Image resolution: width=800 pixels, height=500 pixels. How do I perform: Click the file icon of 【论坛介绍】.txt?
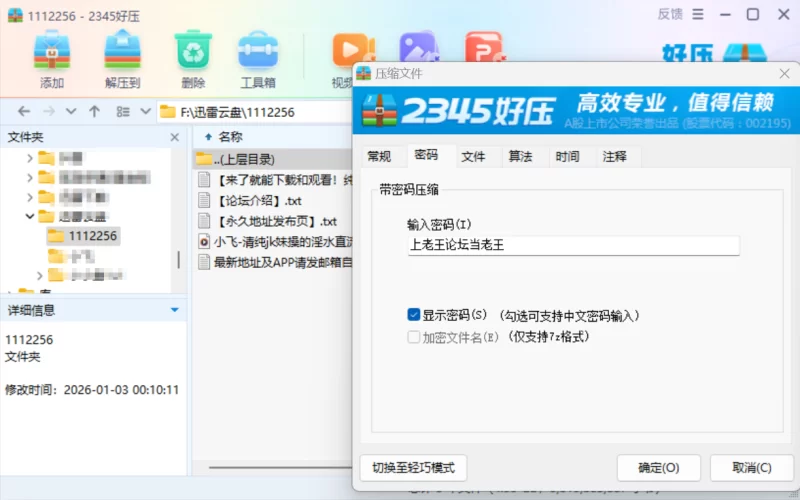[204, 201]
